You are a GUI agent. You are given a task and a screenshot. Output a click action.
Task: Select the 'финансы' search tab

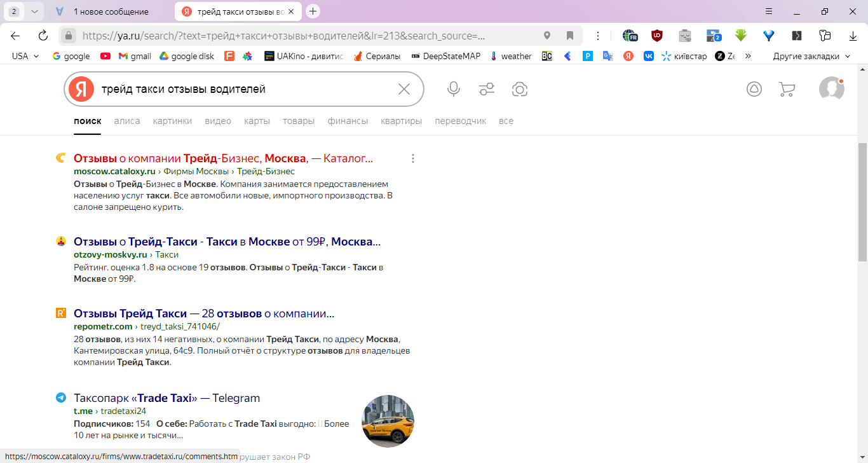(x=348, y=121)
